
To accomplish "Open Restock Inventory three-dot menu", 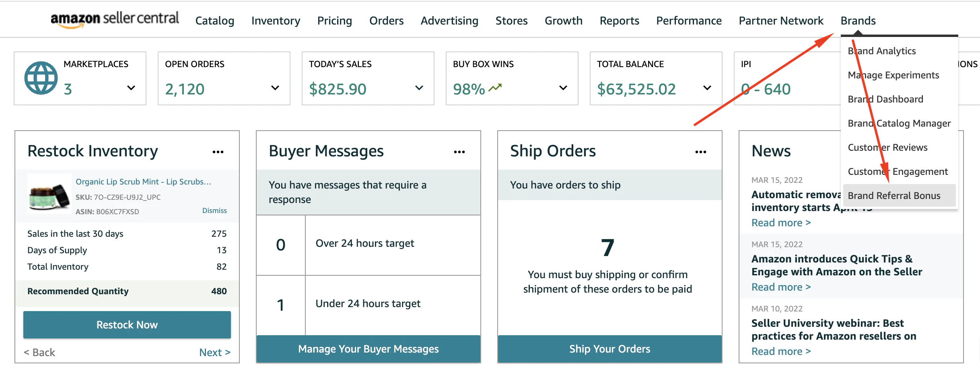I will (x=218, y=152).
